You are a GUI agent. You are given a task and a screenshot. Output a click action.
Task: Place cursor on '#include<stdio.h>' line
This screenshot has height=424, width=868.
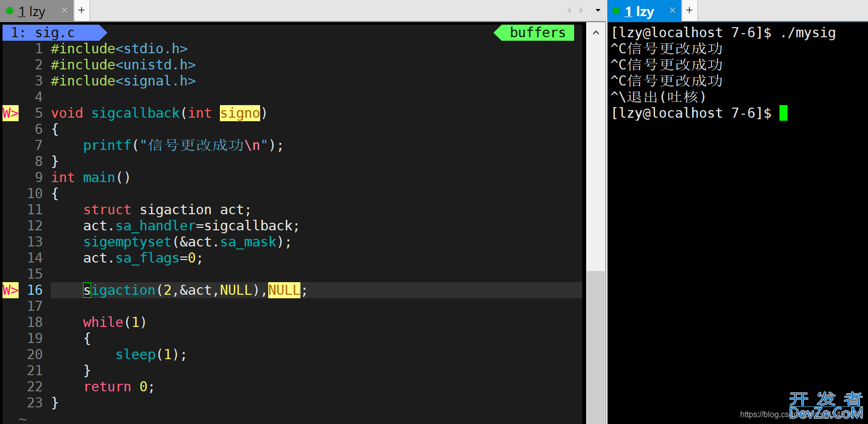click(x=119, y=49)
